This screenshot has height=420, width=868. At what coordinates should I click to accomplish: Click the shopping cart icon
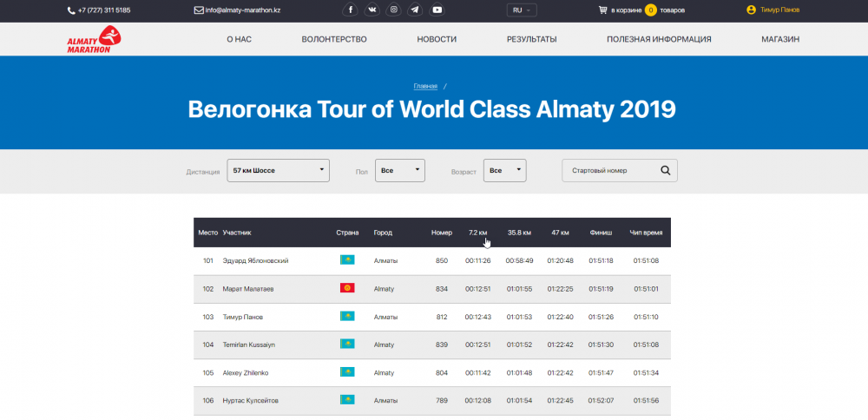603,10
